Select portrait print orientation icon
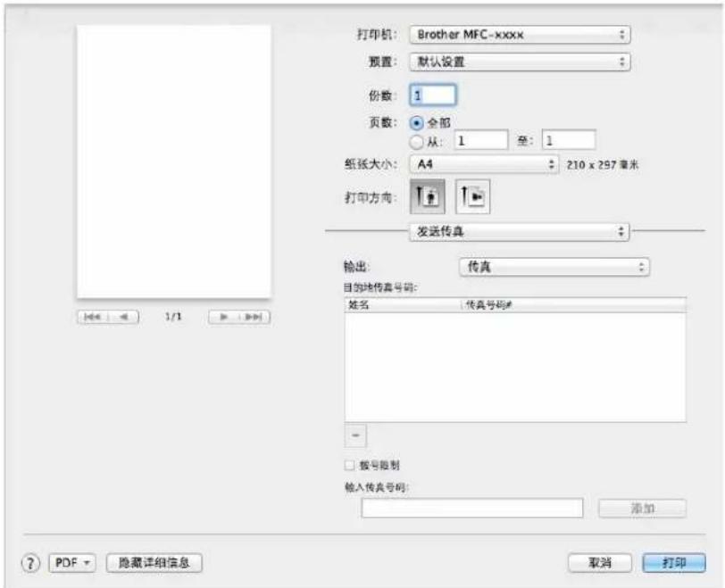This screenshot has width=725, height=588. (x=427, y=197)
